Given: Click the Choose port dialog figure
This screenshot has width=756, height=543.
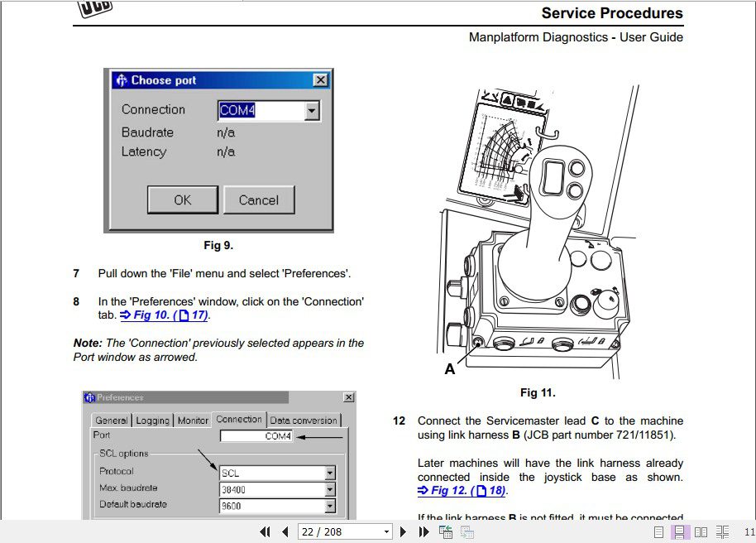Looking at the screenshot, I should point(218,151).
